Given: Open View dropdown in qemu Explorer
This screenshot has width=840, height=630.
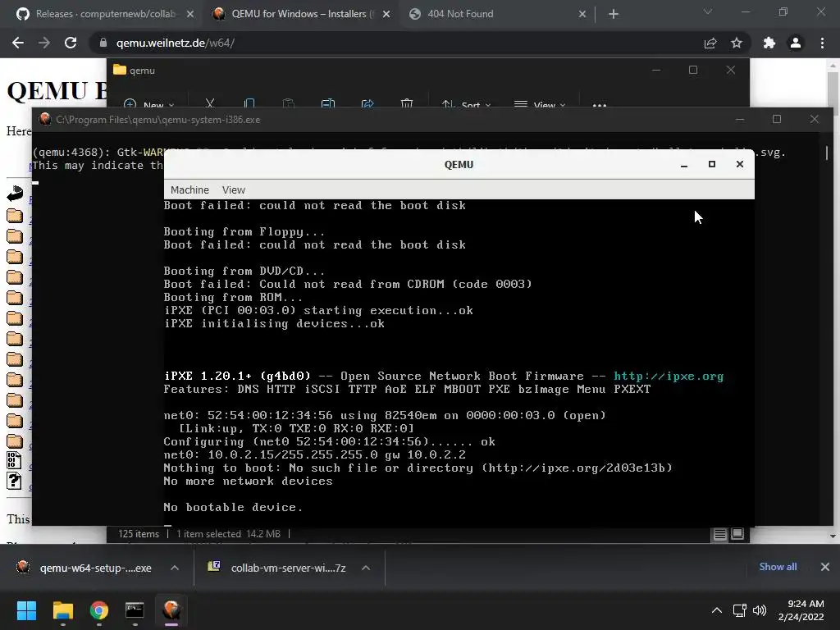Looking at the screenshot, I should click(540, 104).
